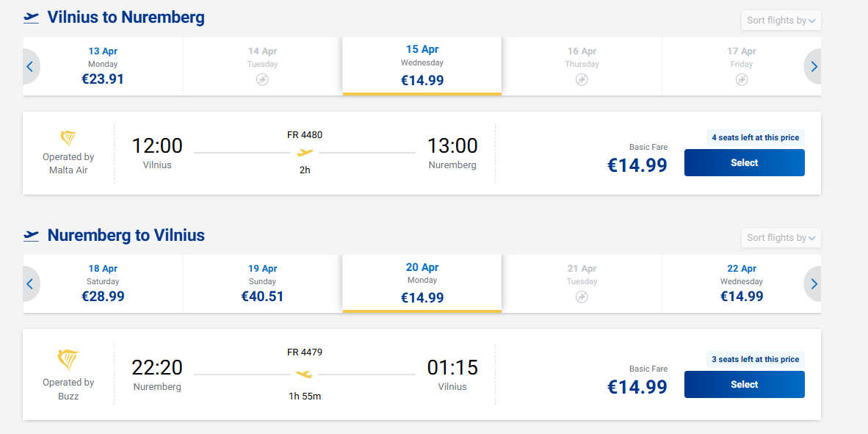Click the Ryanair harp logo for Buzz flight
The width and height of the screenshot is (868, 434).
point(68,360)
